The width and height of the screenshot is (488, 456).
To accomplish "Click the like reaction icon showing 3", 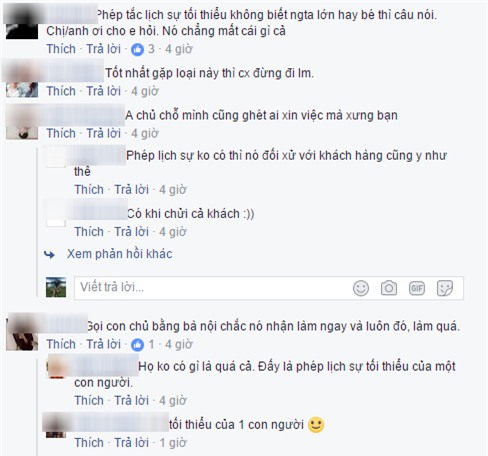I will click(x=137, y=49).
